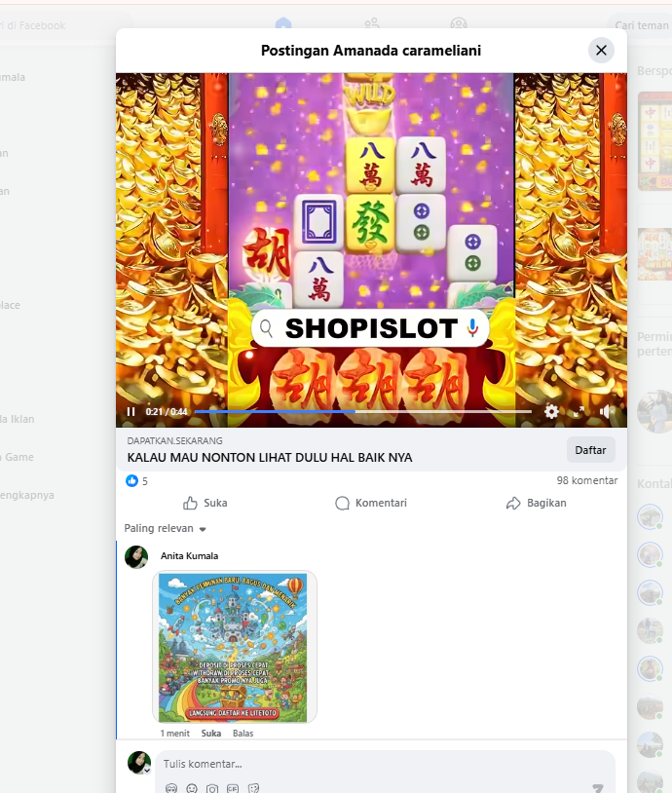The image size is (672, 793).
Task: Insert an emoji in the comment
Action: click(192, 788)
